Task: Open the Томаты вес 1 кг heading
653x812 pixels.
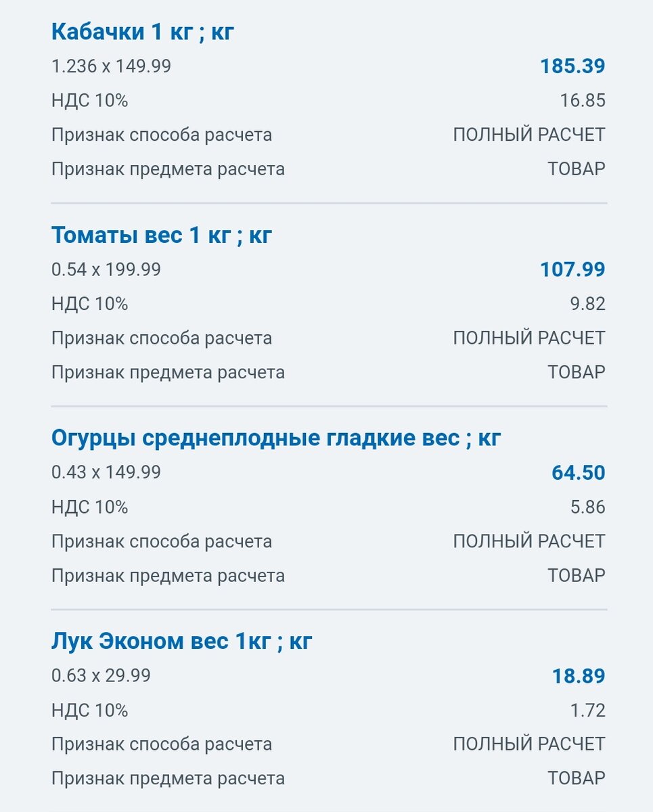Action: 162,235
